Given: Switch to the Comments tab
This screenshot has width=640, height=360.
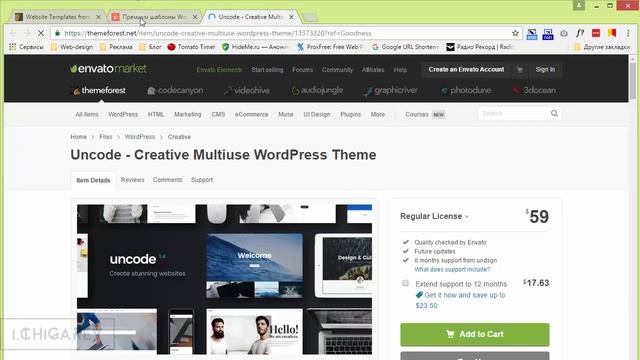Looking at the screenshot, I should (167, 180).
